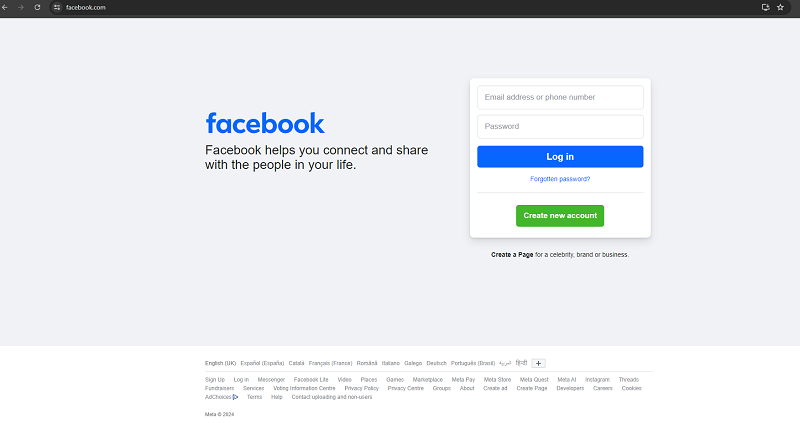The height and width of the screenshot is (423, 800).
Task: Click the install app icon in address bar
Action: tap(766, 7)
